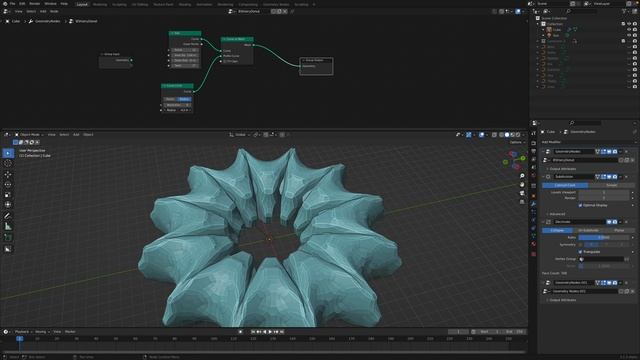Screen dimensions: 640x360
Task: Select the Cursor tool in viewport toolbar
Action: point(8,163)
